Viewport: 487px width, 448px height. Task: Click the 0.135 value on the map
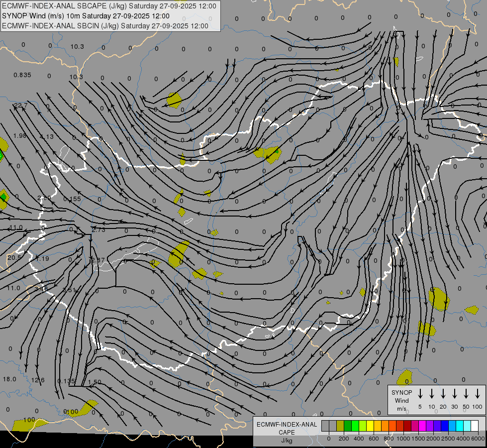tap(66, 381)
